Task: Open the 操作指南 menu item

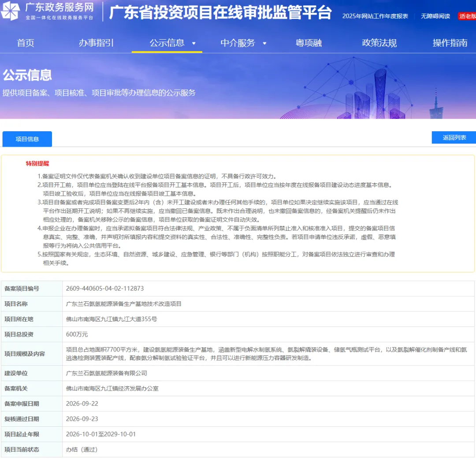Action: click(450, 43)
